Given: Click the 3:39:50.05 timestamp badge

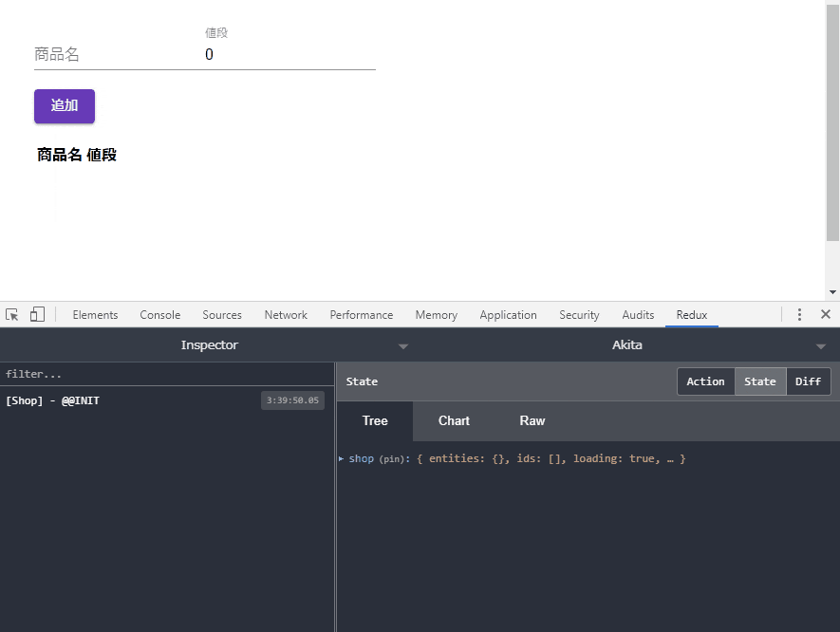Looking at the screenshot, I should [x=292, y=400].
